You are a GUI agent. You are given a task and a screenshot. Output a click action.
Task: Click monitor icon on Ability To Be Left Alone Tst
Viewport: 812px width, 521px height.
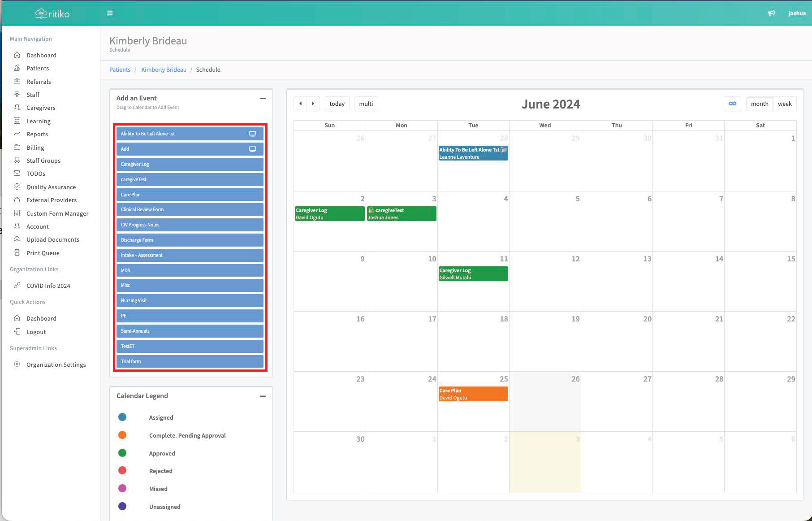(252, 134)
